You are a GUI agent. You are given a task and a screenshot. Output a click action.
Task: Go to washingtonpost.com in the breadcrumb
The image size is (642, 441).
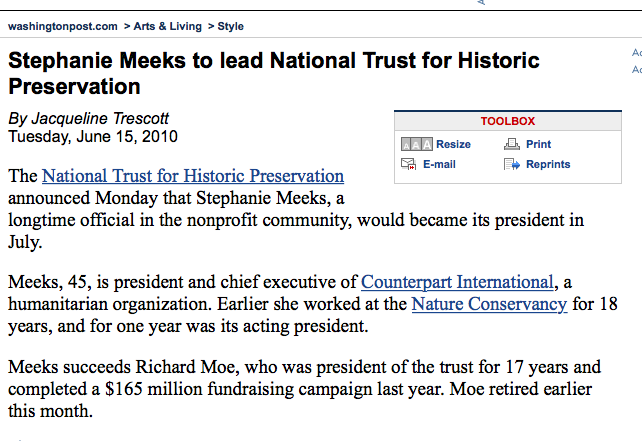point(62,26)
